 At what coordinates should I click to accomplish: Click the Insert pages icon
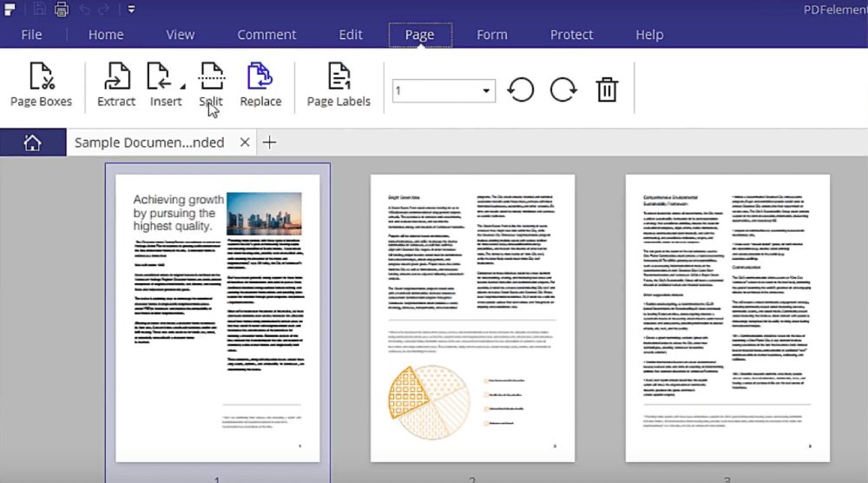(161, 77)
